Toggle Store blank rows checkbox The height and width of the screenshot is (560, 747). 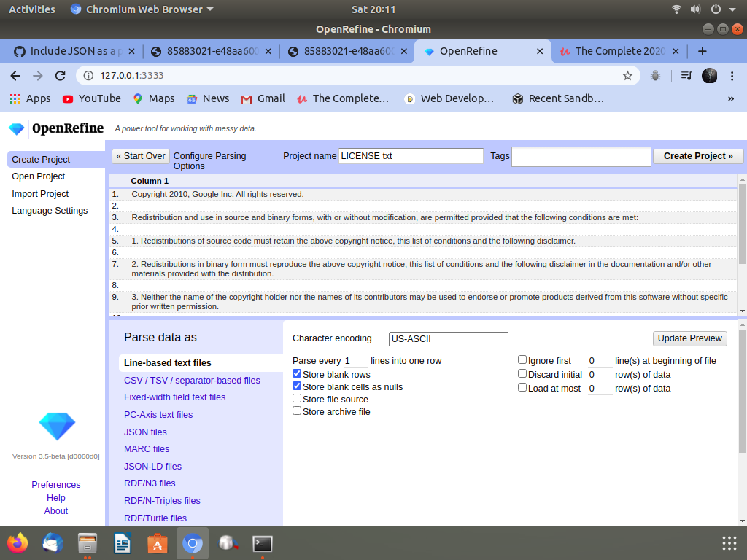tap(297, 374)
